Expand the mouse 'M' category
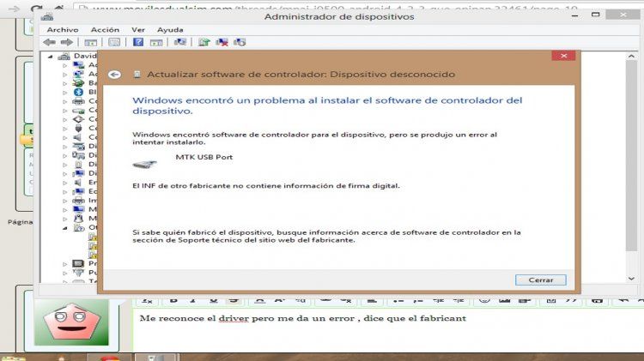Image resolution: width=644 pixels, height=361 pixels. [65, 219]
